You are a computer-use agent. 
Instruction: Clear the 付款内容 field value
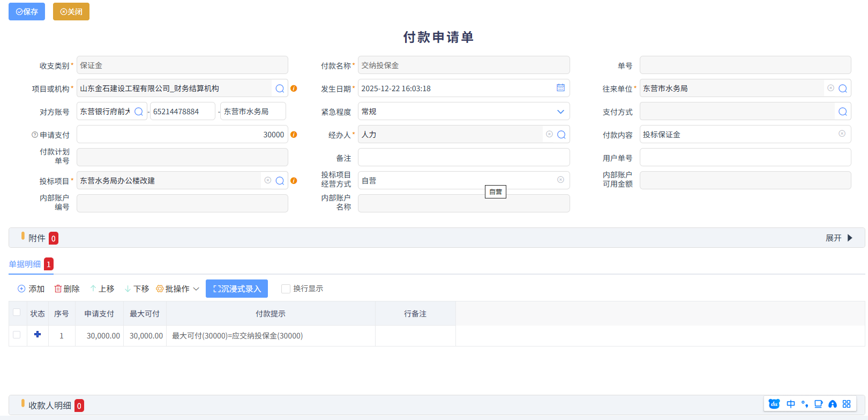tap(842, 134)
